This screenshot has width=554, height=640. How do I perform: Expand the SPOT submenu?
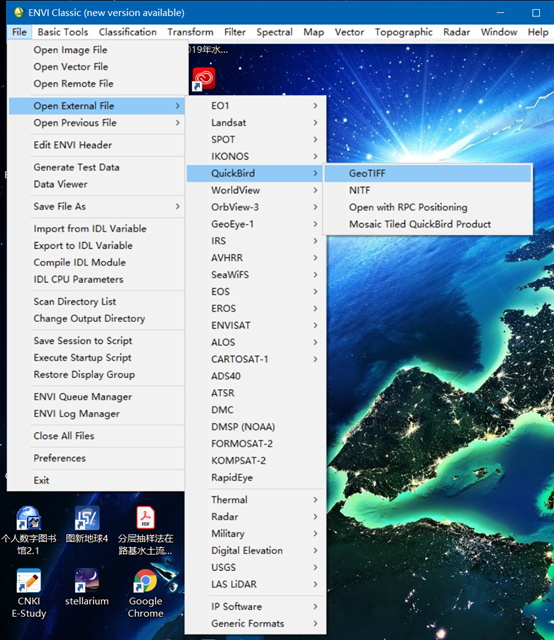click(x=256, y=140)
